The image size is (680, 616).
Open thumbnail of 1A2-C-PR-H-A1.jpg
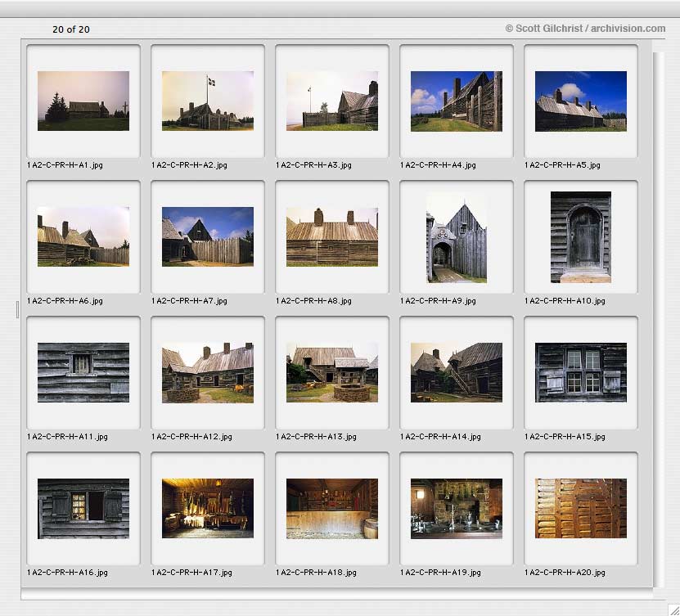(x=83, y=101)
